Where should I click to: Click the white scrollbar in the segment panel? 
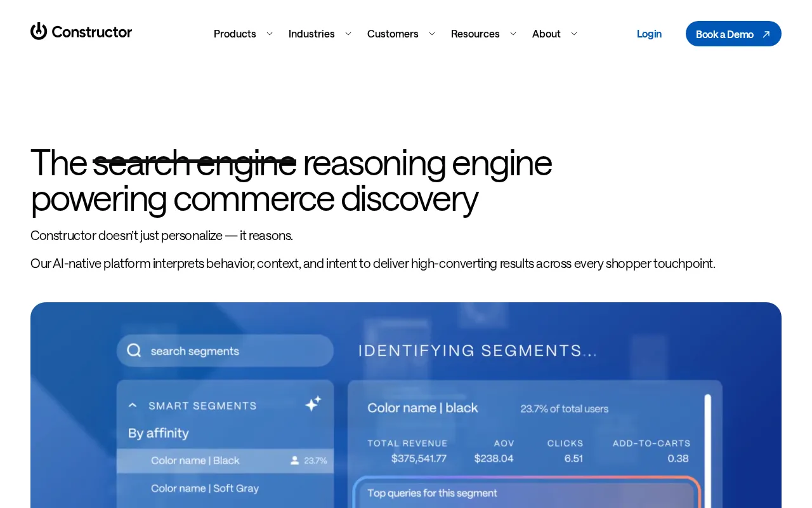708,451
